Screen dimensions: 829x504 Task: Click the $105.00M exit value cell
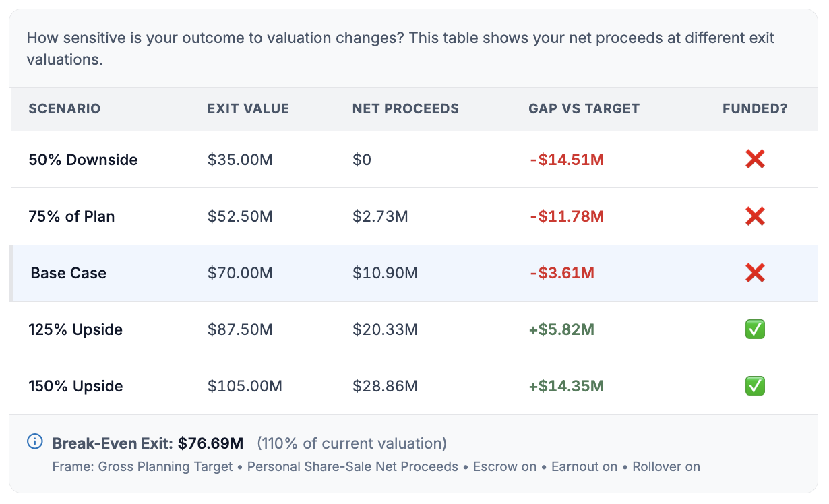pos(245,386)
